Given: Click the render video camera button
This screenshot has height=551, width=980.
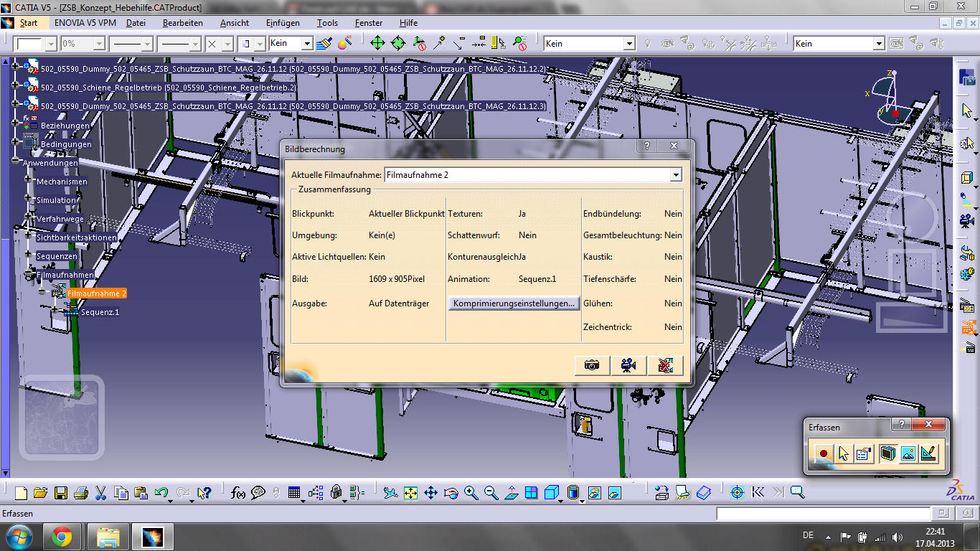Looking at the screenshot, I should pyautogui.click(x=628, y=365).
